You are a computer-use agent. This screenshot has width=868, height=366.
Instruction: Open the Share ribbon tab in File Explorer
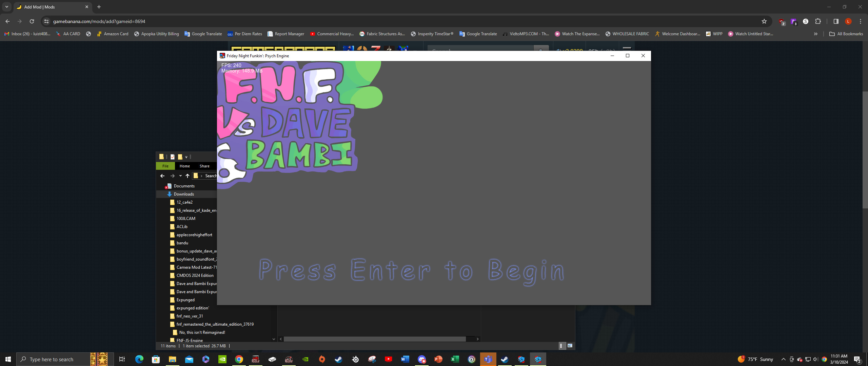[204, 166]
